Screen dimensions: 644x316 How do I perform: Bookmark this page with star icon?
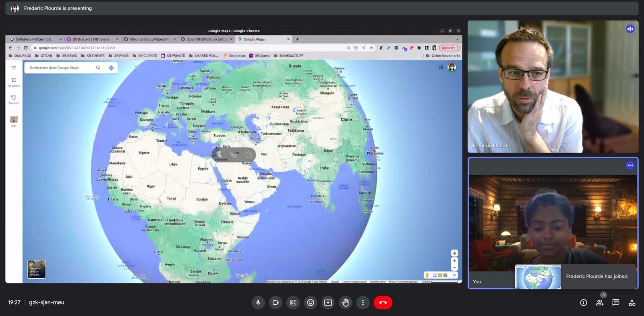[x=371, y=48]
